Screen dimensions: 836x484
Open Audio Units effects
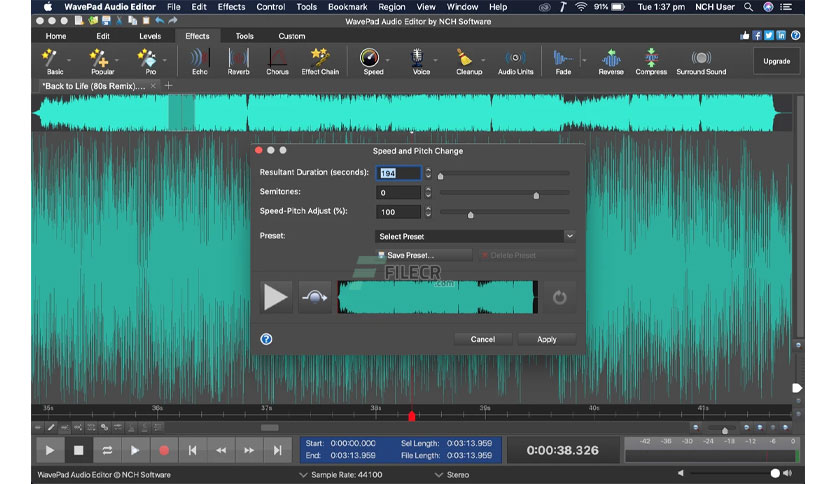tap(516, 61)
